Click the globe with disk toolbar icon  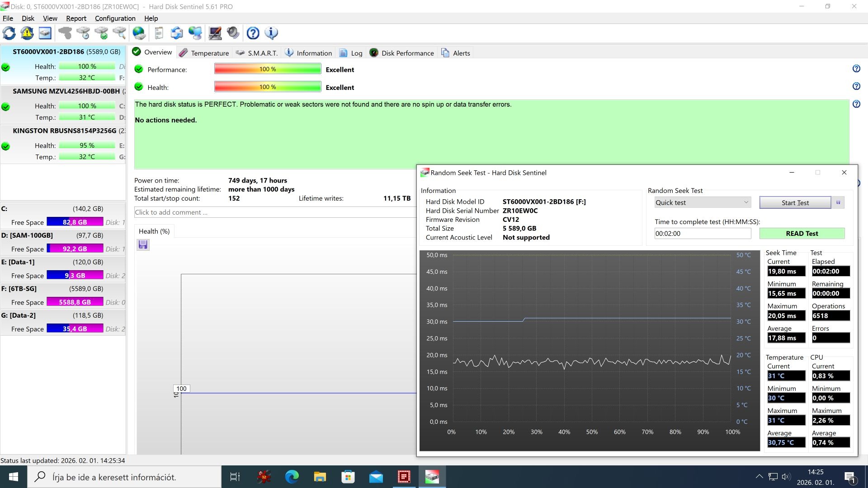tap(139, 33)
